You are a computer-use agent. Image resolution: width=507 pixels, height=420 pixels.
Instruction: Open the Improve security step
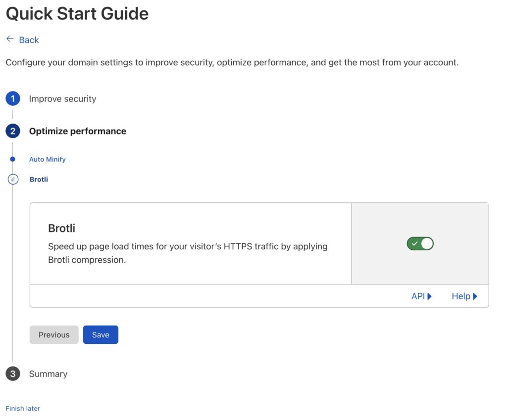click(63, 98)
